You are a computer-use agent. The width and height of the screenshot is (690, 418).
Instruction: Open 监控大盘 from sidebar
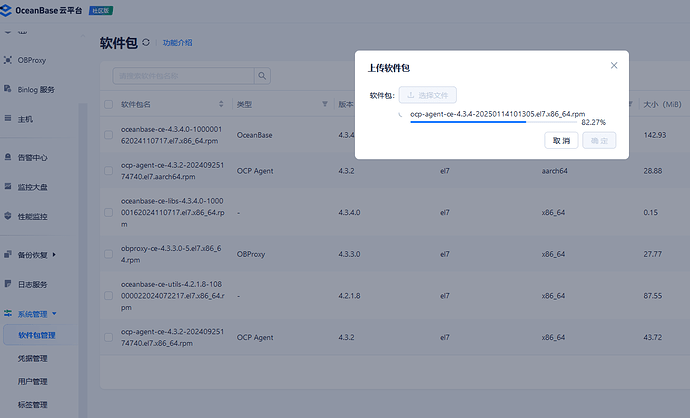[x=33, y=187]
